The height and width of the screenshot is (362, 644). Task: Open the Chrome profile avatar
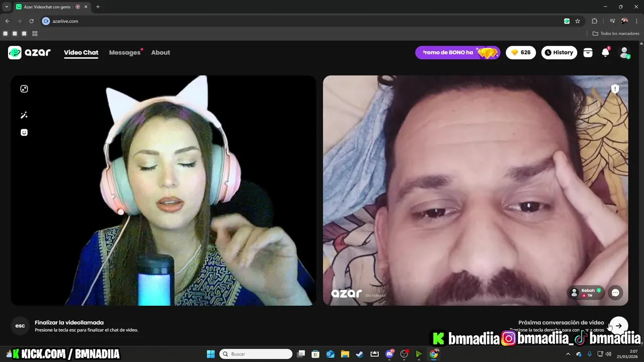(x=624, y=21)
